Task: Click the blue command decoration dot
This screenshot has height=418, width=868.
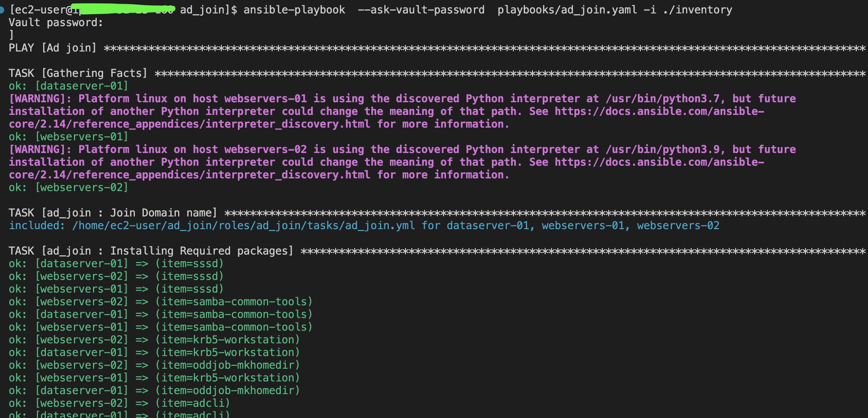Action: (x=2, y=10)
